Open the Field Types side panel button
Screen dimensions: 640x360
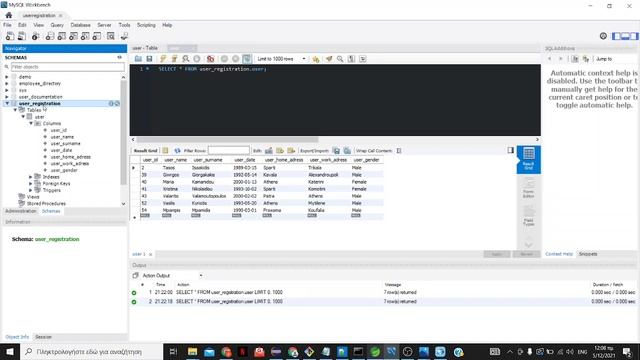(x=529, y=216)
